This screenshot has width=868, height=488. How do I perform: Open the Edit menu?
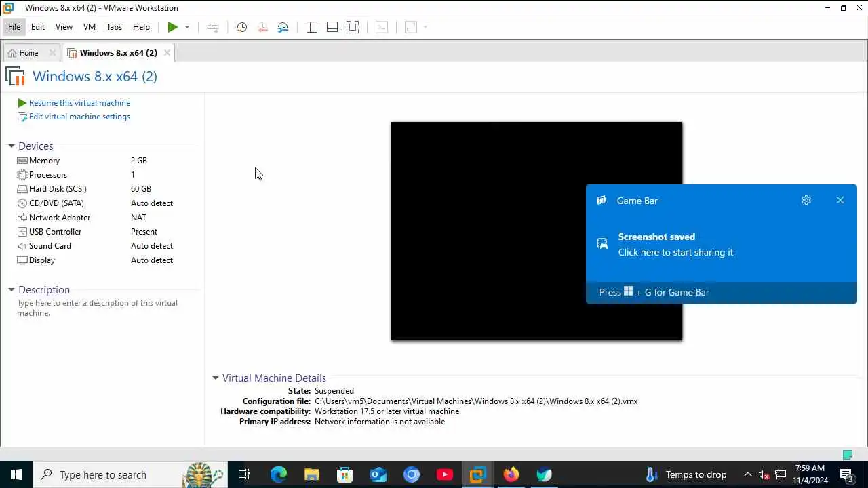coord(38,27)
